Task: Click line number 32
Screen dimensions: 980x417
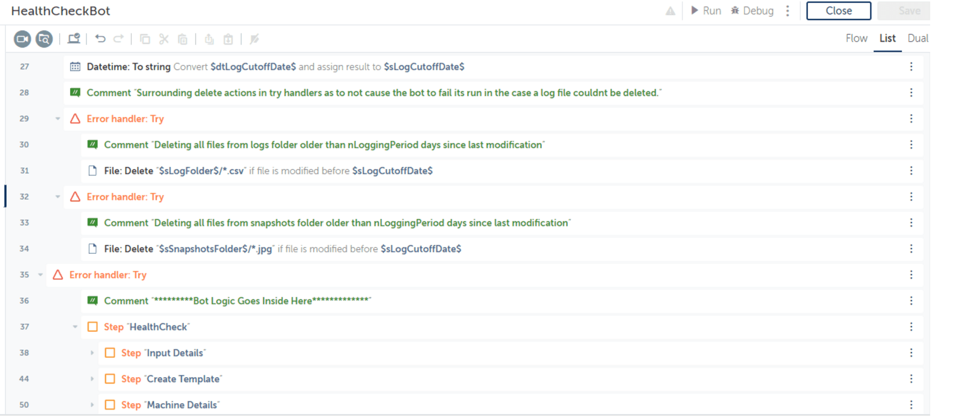Action: point(24,197)
